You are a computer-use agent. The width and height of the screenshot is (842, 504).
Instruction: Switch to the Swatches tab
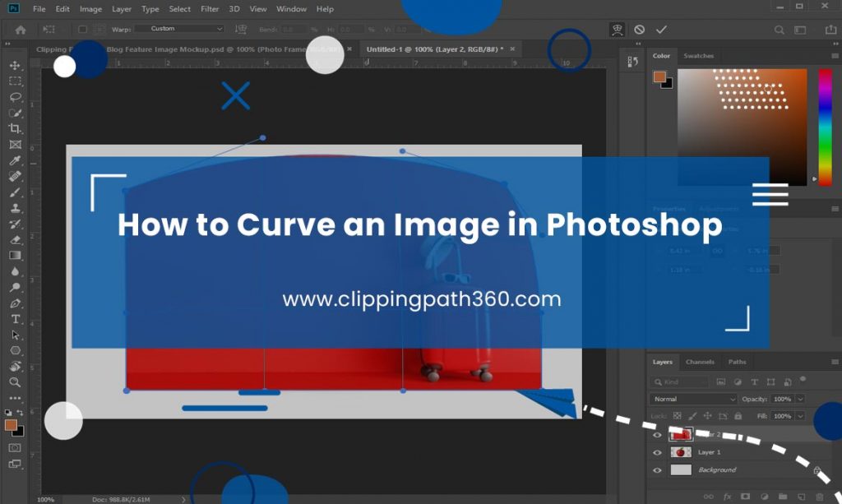698,56
